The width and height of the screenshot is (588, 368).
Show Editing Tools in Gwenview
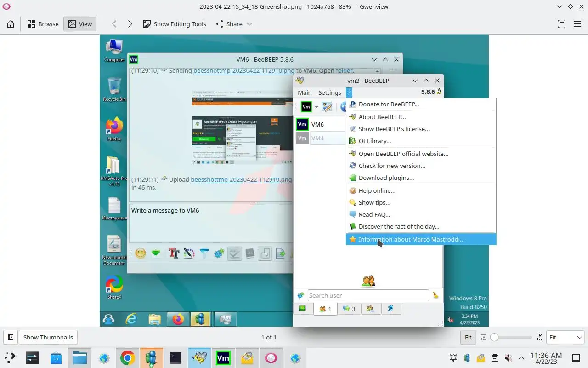click(175, 24)
